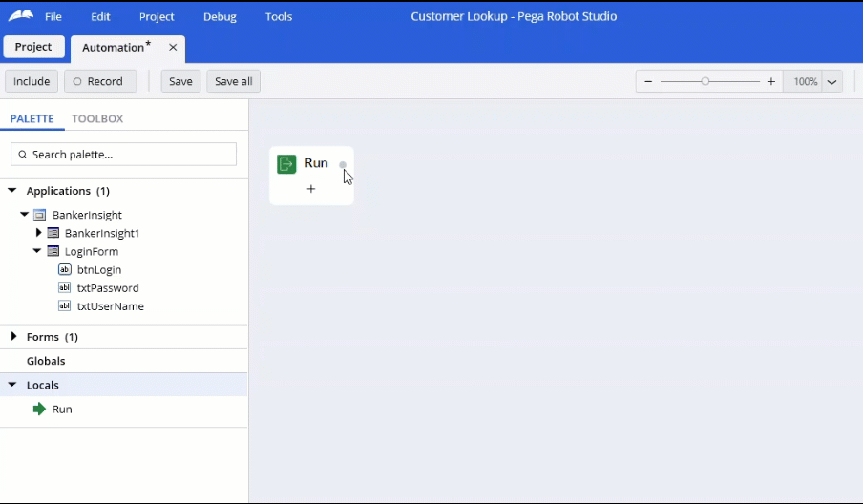Select the BankerInsight1 label
The width and height of the screenshot is (863, 504).
click(x=102, y=233)
